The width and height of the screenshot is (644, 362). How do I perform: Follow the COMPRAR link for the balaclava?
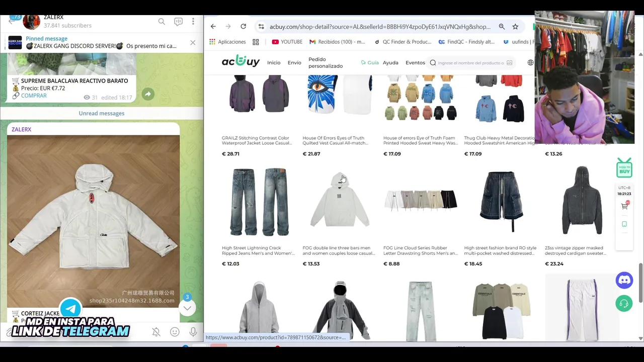tap(34, 96)
